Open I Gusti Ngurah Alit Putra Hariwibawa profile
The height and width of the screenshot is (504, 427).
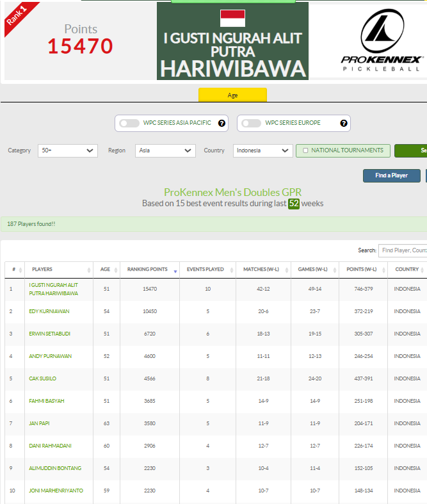tap(54, 289)
